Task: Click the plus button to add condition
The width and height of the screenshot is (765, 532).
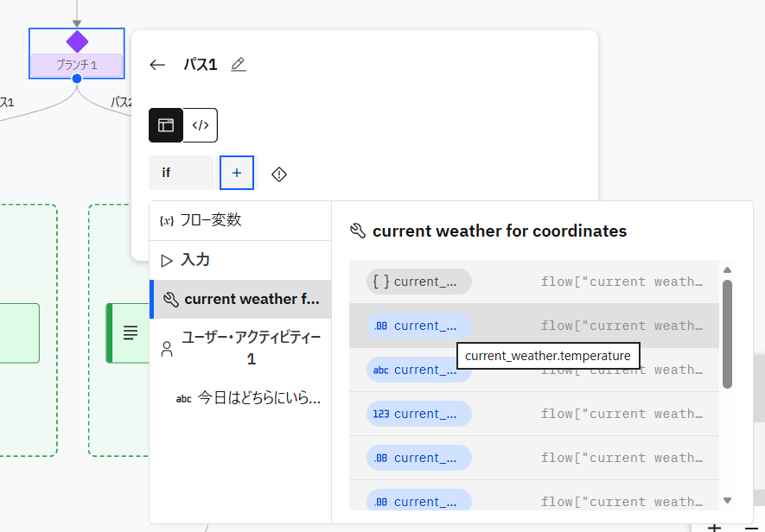Action: pos(237,173)
